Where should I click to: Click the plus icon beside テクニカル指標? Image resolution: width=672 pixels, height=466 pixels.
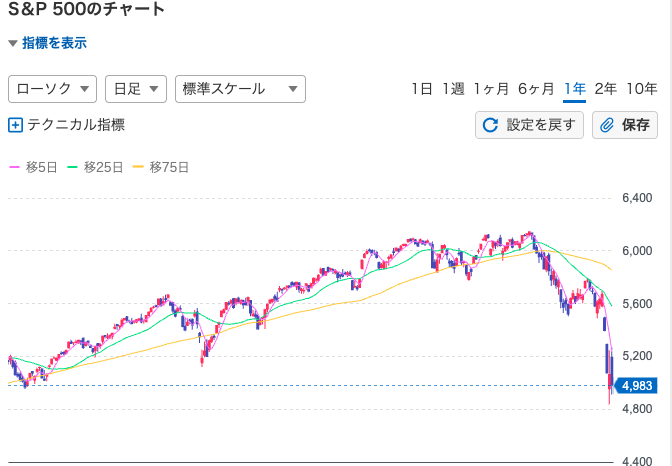[x=15, y=125]
